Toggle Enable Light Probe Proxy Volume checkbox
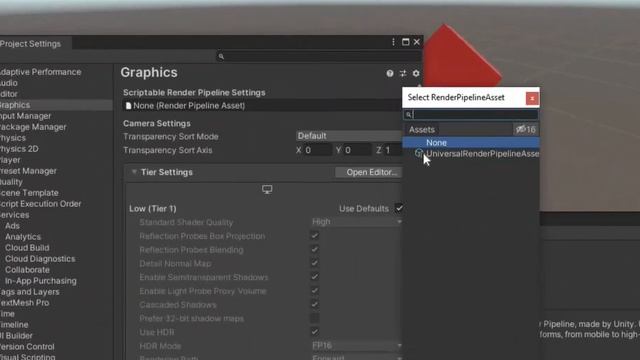Screen dimensions: 640x360 (314, 291)
